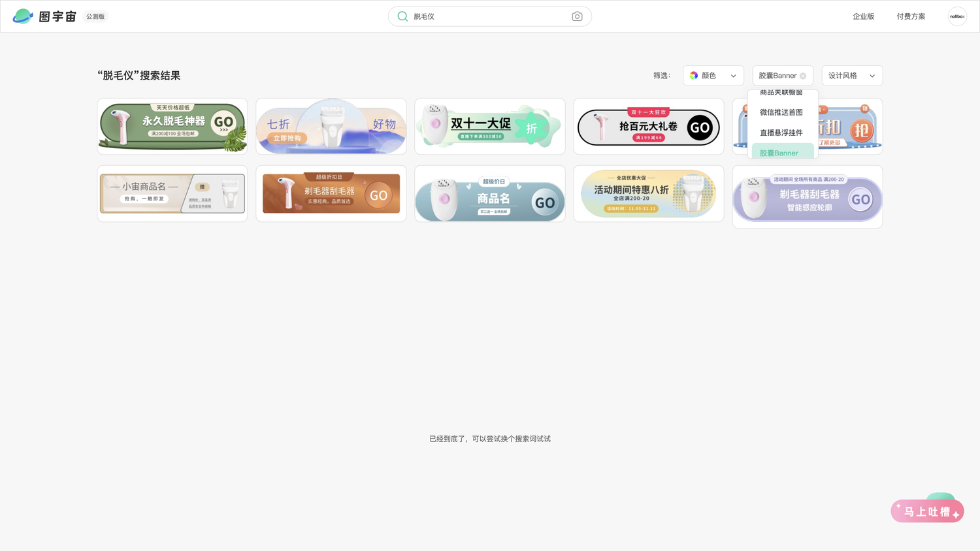Click the search magnifier icon
Screen dimensions: 980x551
pyautogui.click(x=402, y=16)
